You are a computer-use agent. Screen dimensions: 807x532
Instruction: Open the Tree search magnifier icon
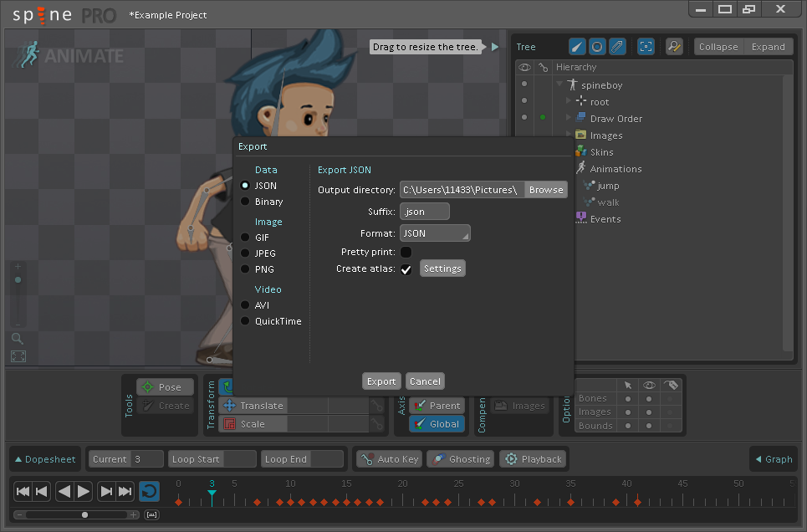tap(674, 47)
